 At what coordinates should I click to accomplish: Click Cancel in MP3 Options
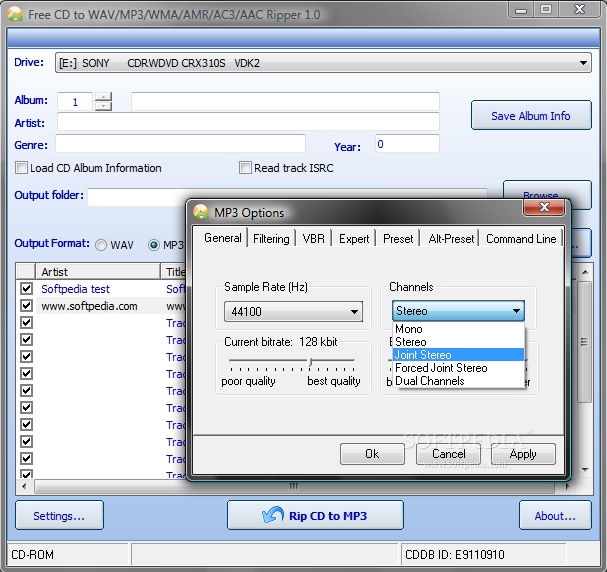[x=448, y=454]
